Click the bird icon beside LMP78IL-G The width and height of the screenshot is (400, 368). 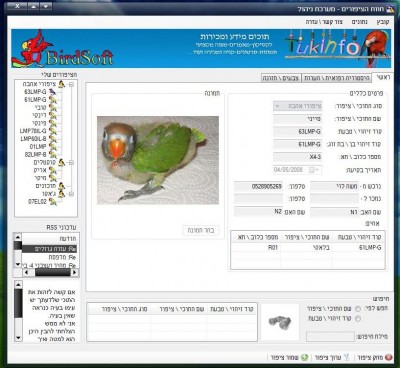coord(53,131)
